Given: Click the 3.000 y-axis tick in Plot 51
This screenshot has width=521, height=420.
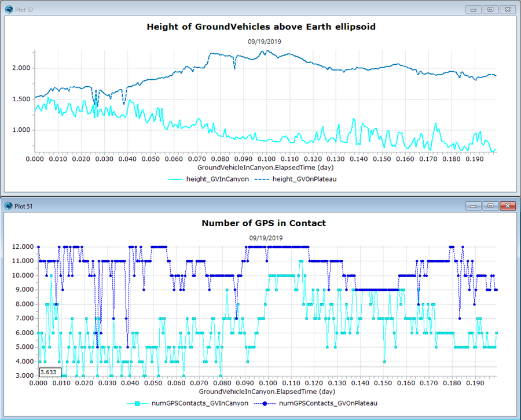Looking at the screenshot, I should click(24, 376).
